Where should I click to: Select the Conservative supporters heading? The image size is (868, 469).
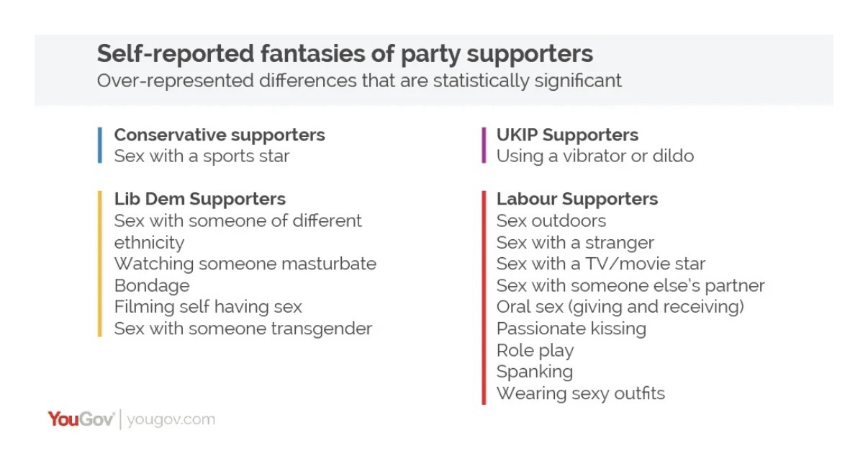coord(220,135)
